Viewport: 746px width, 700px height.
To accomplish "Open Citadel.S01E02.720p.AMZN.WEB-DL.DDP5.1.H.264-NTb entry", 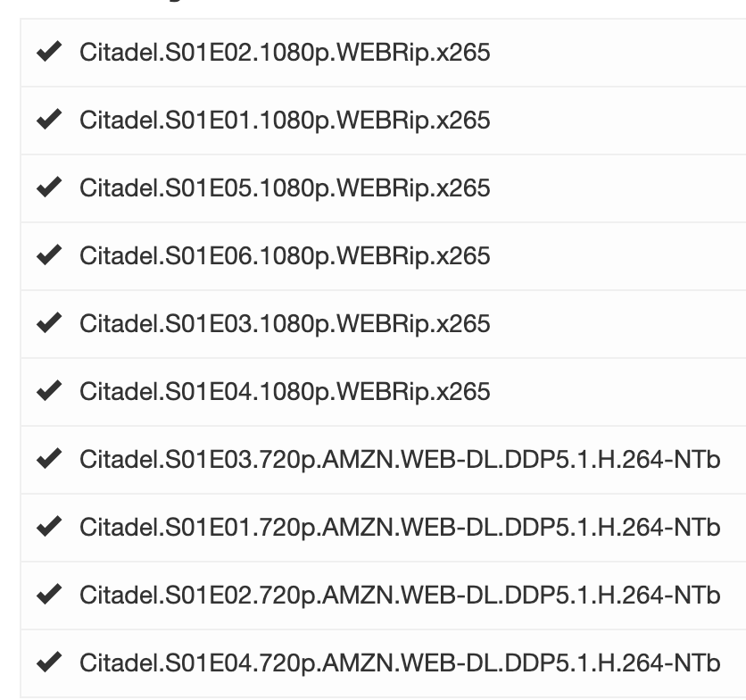I will [x=400, y=596].
